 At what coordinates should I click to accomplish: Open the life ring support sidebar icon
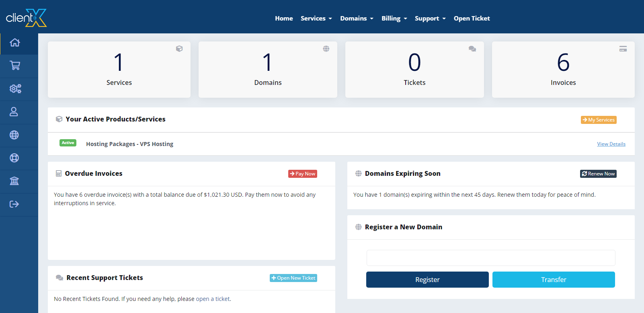[x=14, y=158]
